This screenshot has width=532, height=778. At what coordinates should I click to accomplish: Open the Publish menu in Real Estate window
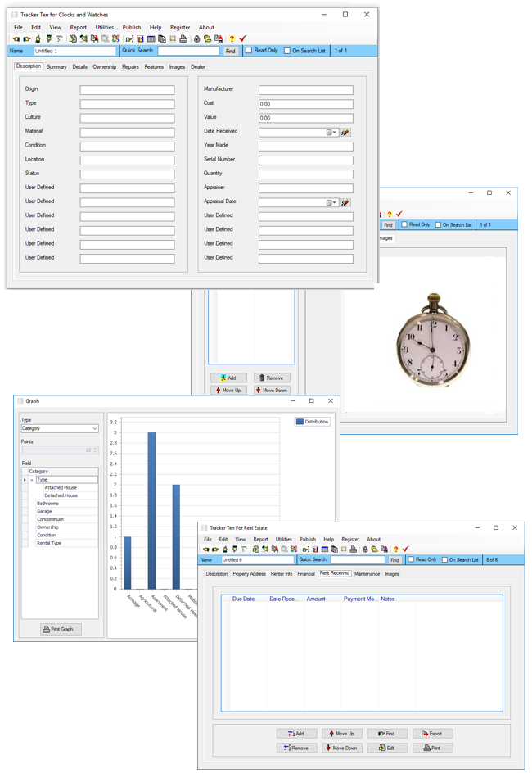coord(308,539)
